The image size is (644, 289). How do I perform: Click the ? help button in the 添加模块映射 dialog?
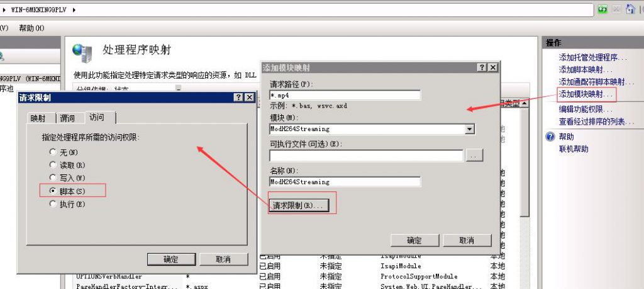click(x=482, y=67)
